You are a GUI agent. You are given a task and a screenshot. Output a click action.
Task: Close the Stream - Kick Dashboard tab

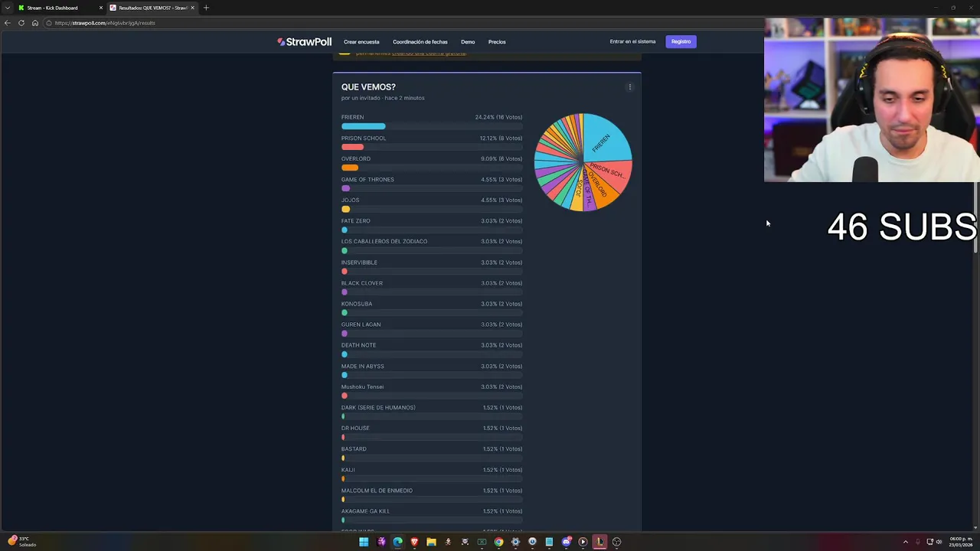tap(100, 8)
